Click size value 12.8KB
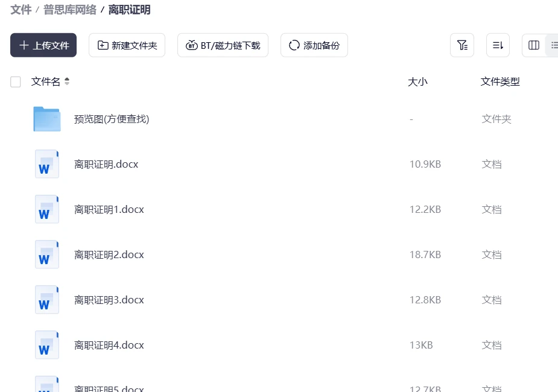Viewport: 558px width, 392px height. (x=425, y=300)
